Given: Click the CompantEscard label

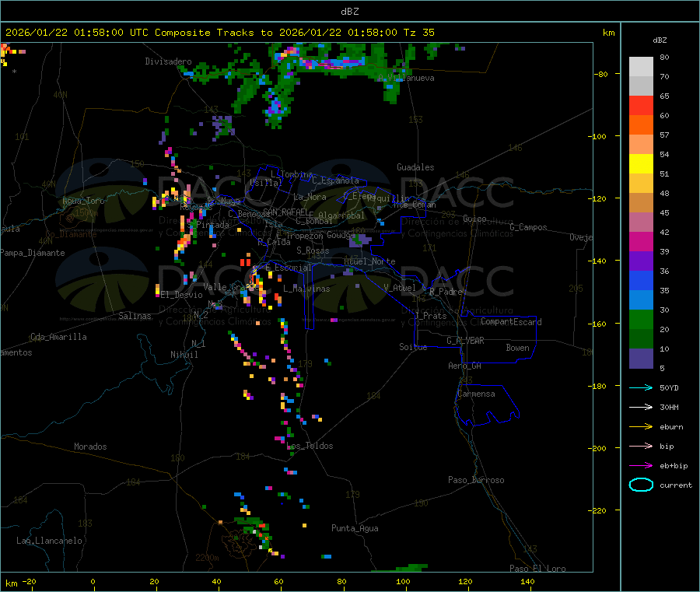Looking at the screenshot, I should click(x=511, y=322).
